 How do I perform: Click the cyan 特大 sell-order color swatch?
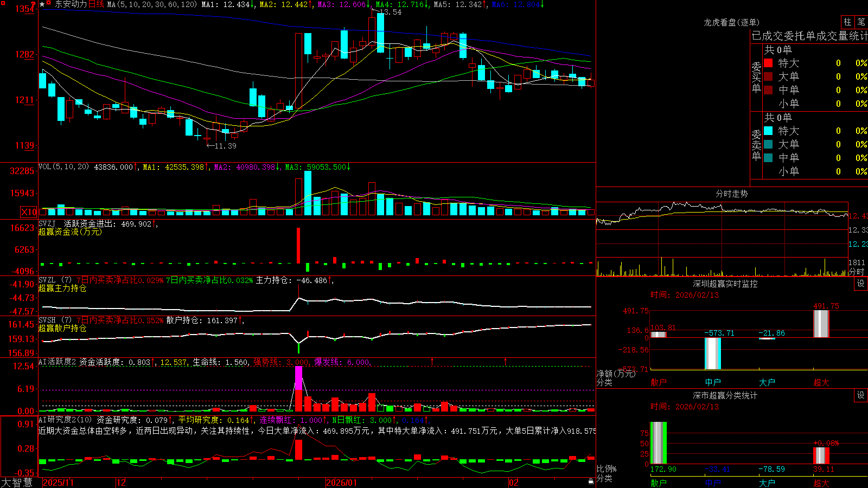(768, 131)
